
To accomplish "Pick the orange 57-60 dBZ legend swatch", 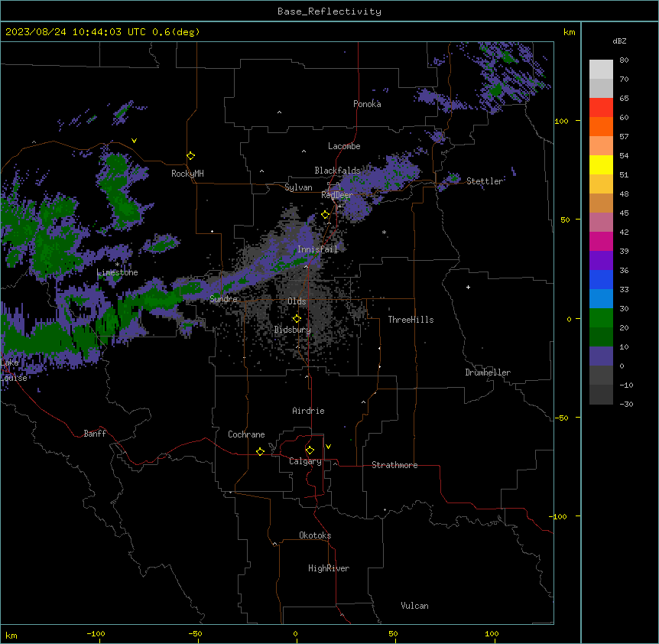I will click(601, 127).
